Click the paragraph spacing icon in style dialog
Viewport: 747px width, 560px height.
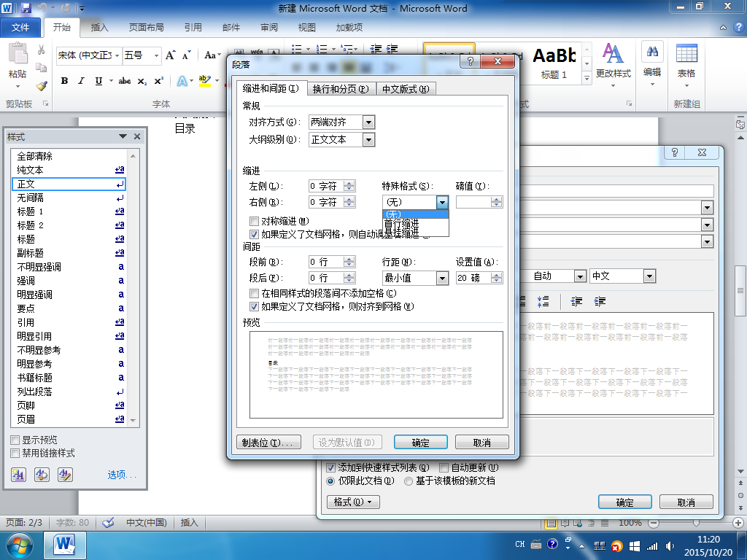click(543, 301)
